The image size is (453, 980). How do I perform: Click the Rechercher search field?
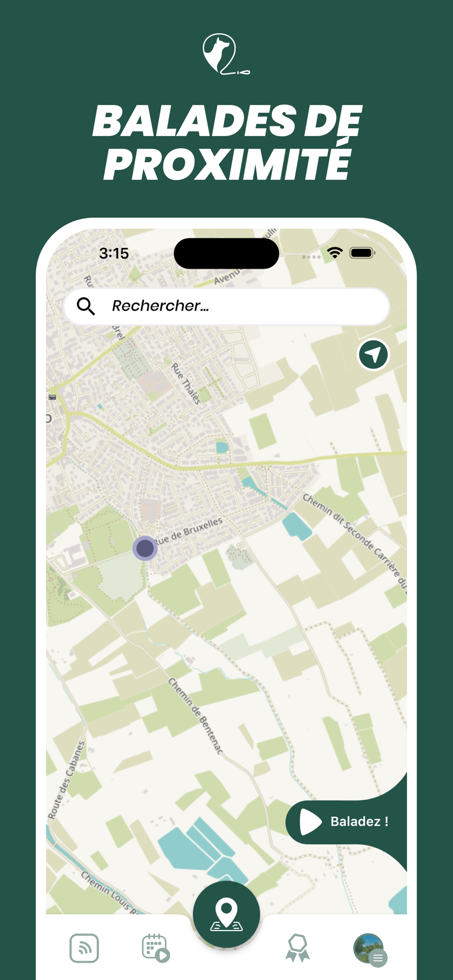226,306
